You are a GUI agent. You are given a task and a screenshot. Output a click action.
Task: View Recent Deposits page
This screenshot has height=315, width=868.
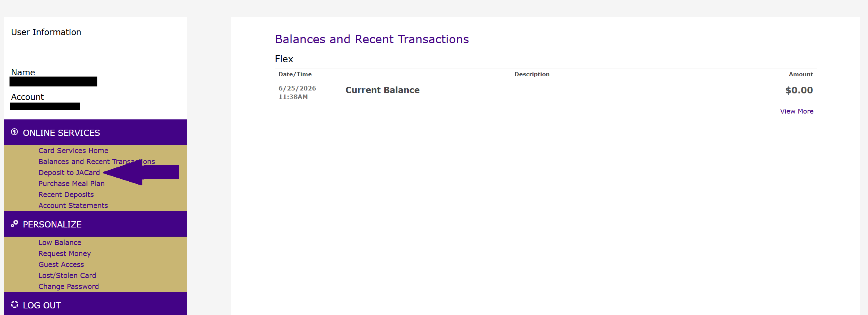[x=66, y=194]
